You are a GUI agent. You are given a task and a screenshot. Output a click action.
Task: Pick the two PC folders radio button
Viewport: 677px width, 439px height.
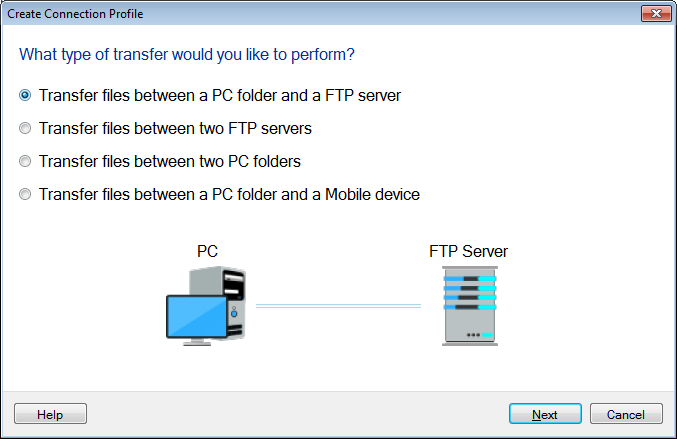click(25, 161)
